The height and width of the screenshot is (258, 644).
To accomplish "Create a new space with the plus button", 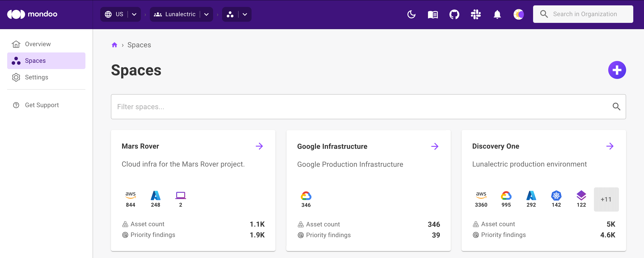I will pos(617,70).
